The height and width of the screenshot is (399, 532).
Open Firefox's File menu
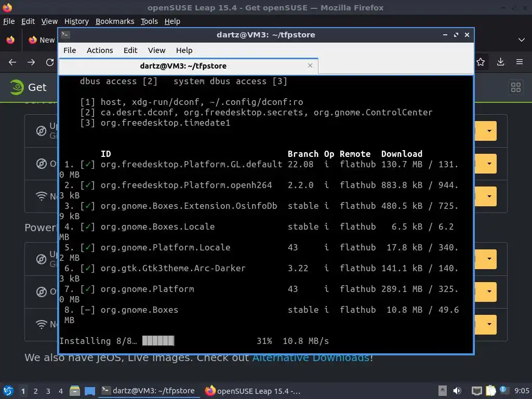point(9,21)
